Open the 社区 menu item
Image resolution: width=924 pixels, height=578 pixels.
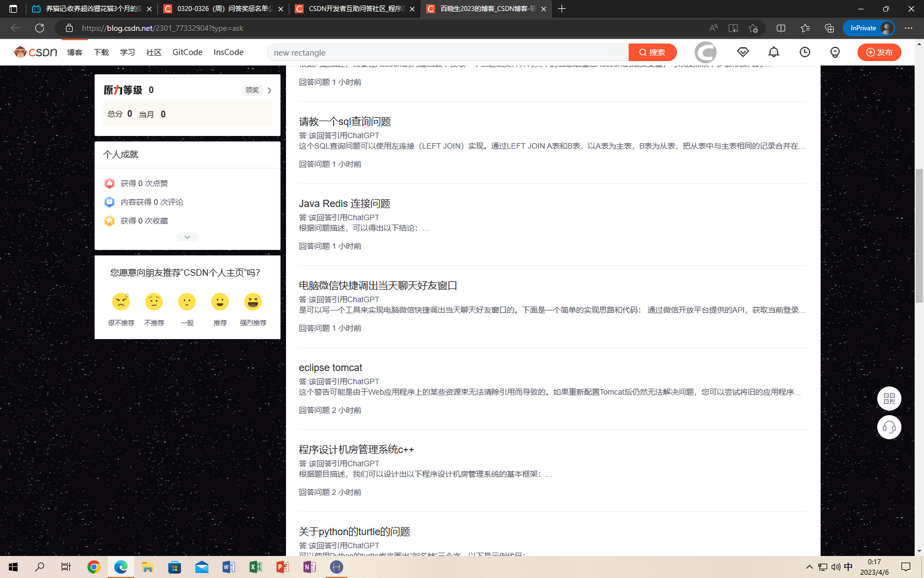tap(154, 52)
